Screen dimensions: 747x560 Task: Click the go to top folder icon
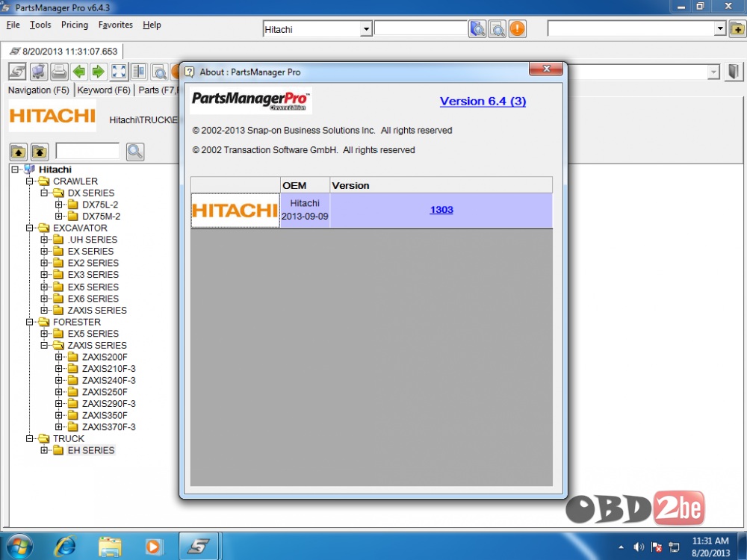point(40,152)
